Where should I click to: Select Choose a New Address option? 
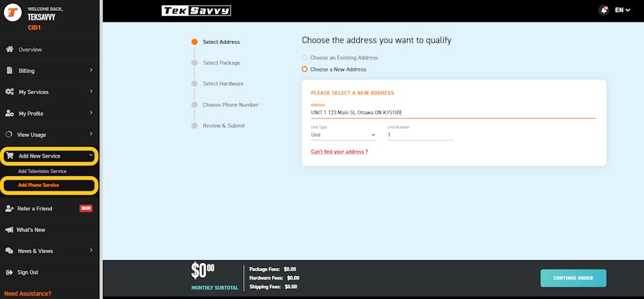[x=305, y=69]
